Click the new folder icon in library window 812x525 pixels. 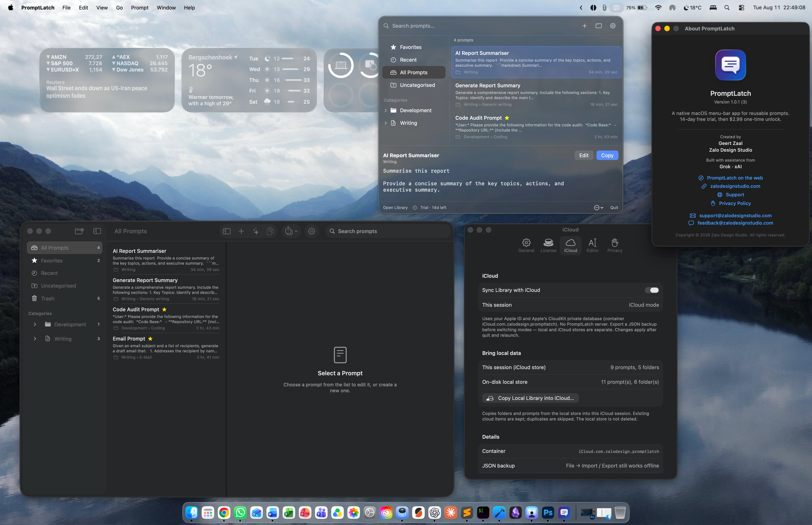pyautogui.click(x=79, y=231)
